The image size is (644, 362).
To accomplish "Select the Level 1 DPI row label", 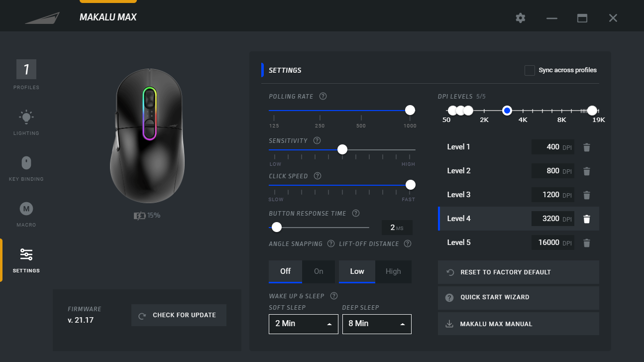I will (x=458, y=147).
